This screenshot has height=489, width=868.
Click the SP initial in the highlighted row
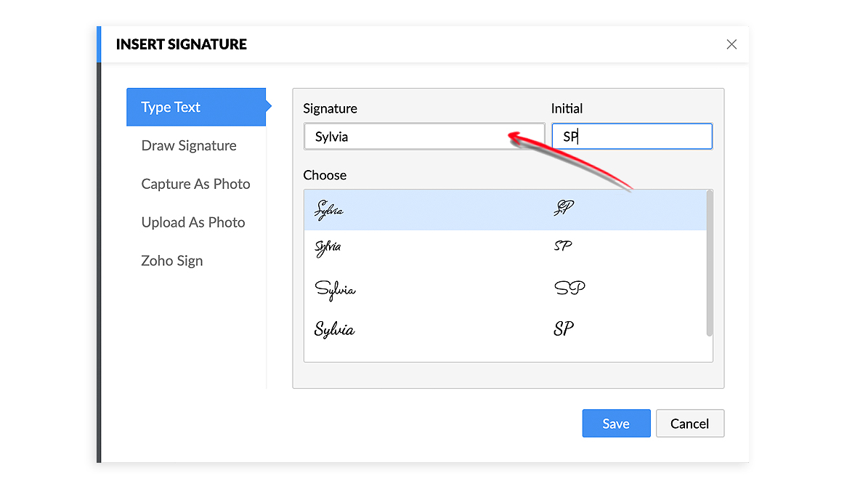pyautogui.click(x=564, y=209)
